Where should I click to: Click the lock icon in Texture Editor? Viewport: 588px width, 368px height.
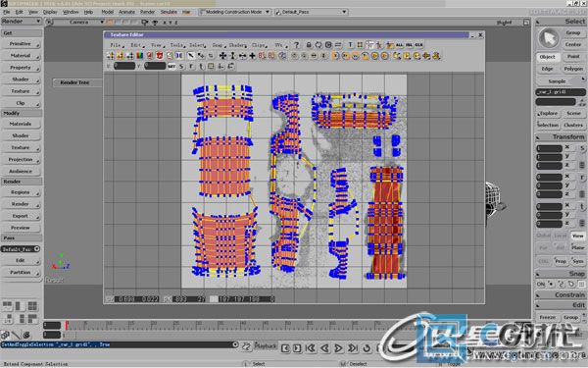[309, 45]
